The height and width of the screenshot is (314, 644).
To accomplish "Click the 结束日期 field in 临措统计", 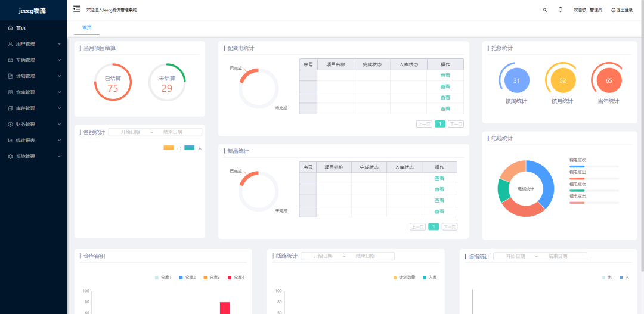I will tap(558, 256).
